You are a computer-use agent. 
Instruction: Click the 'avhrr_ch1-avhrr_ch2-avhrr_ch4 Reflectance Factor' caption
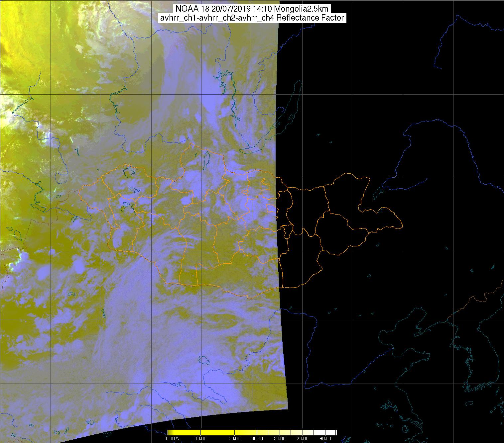click(x=252, y=18)
